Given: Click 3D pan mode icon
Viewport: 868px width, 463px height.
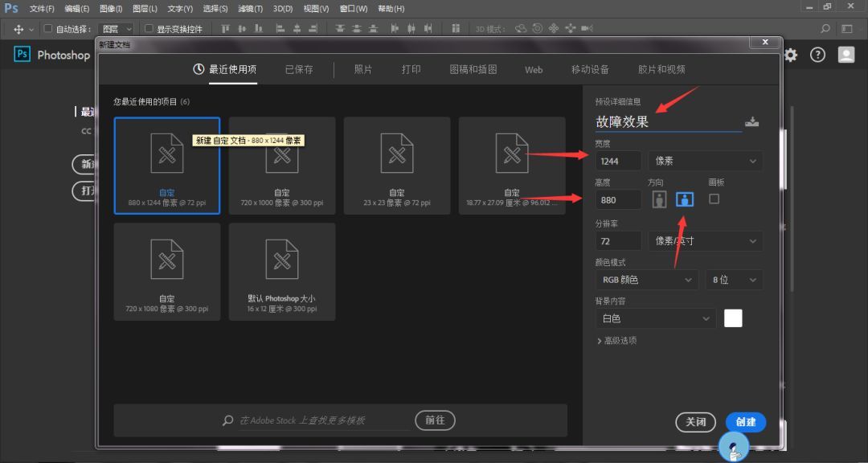Looking at the screenshot, I should [554, 29].
